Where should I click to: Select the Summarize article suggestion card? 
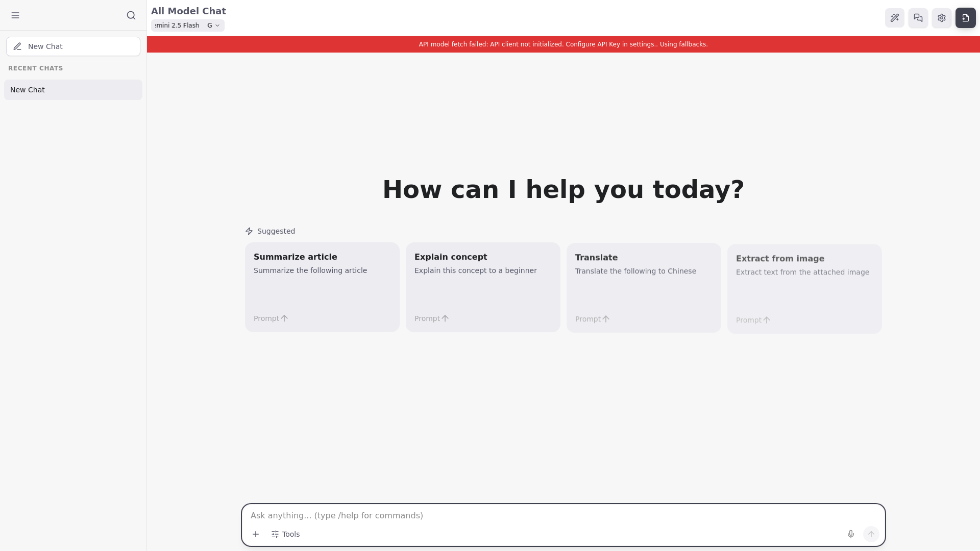[322, 287]
